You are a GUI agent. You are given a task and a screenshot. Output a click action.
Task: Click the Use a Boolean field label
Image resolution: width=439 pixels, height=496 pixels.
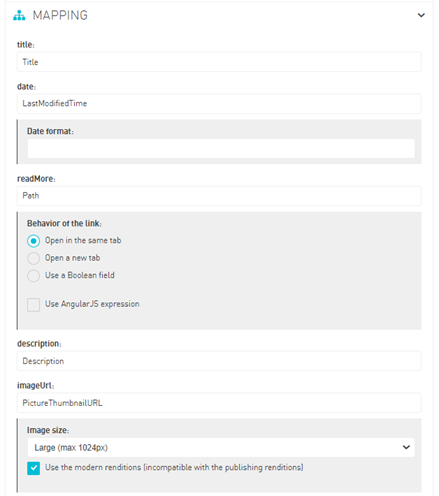(80, 275)
